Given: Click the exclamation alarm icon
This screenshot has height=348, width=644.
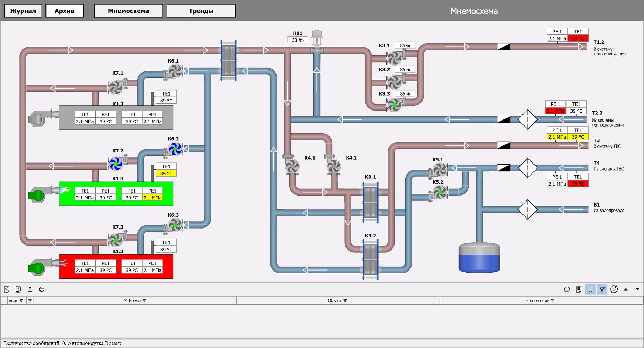Looking at the screenshot, I should [567, 289].
